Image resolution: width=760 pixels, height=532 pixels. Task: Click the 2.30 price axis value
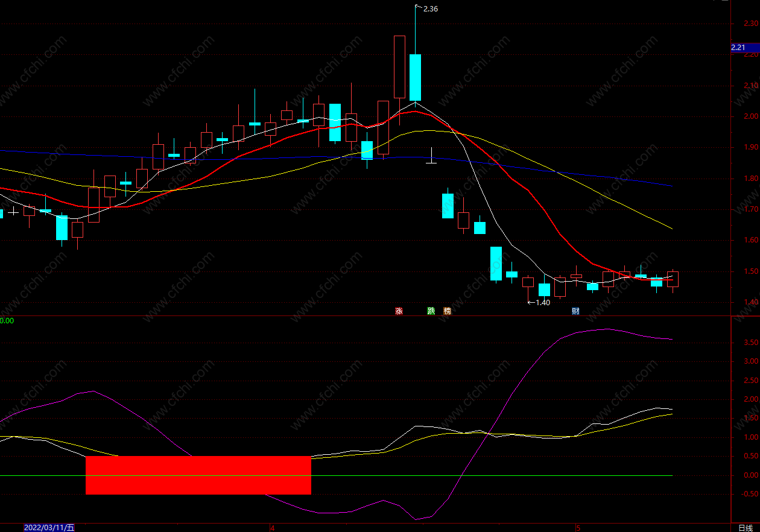click(751, 24)
